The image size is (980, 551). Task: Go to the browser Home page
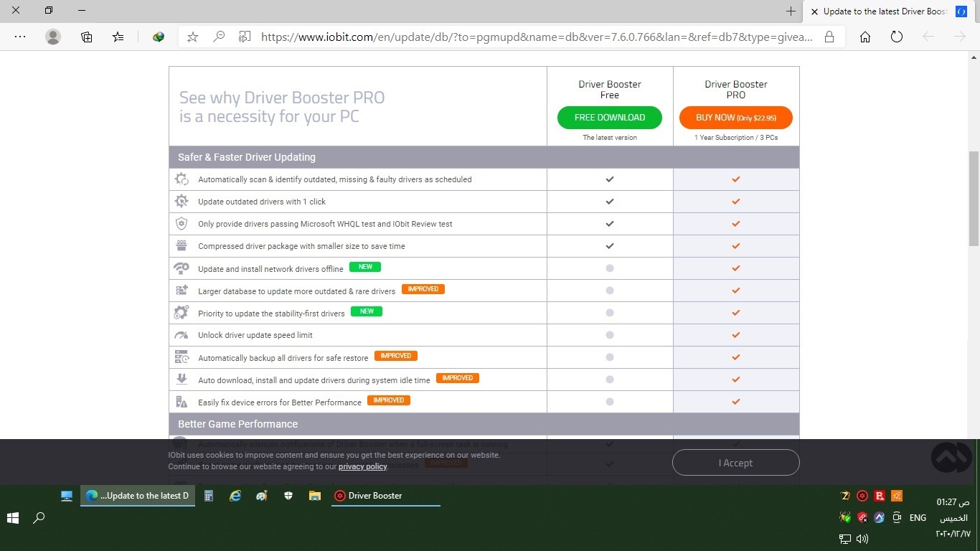click(865, 37)
